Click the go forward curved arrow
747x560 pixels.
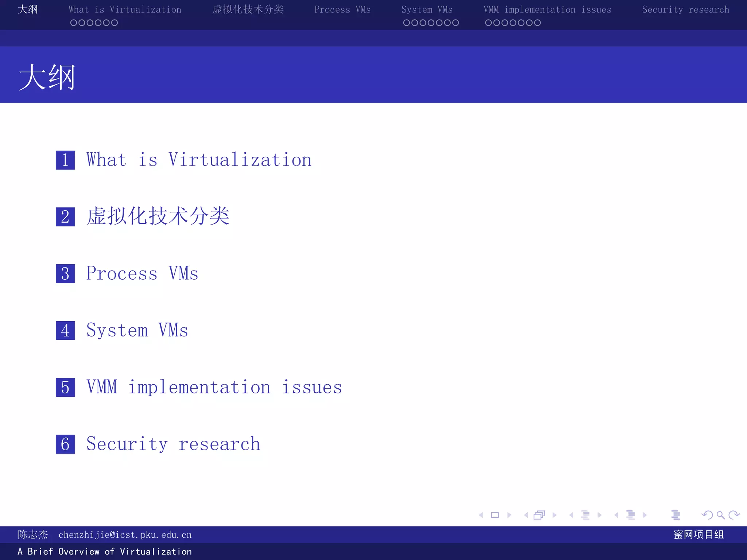[734, 515]
